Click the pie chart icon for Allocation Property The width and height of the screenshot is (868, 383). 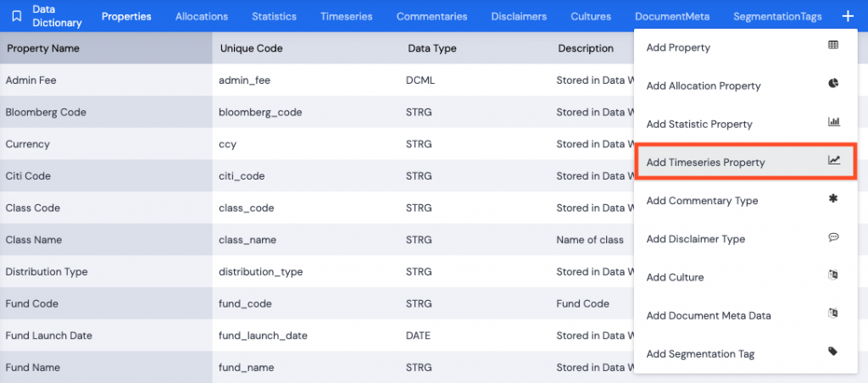click(x=833, y=84)
